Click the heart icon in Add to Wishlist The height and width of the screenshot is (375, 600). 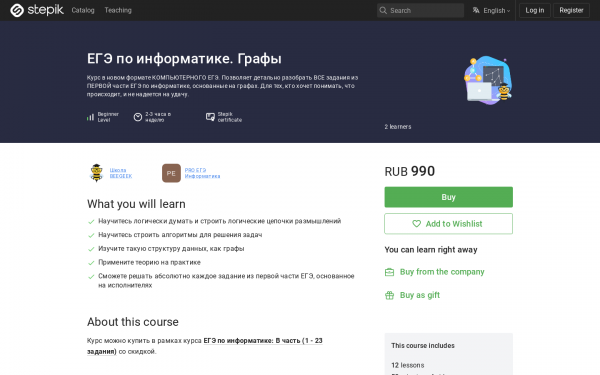click(416, 224)
